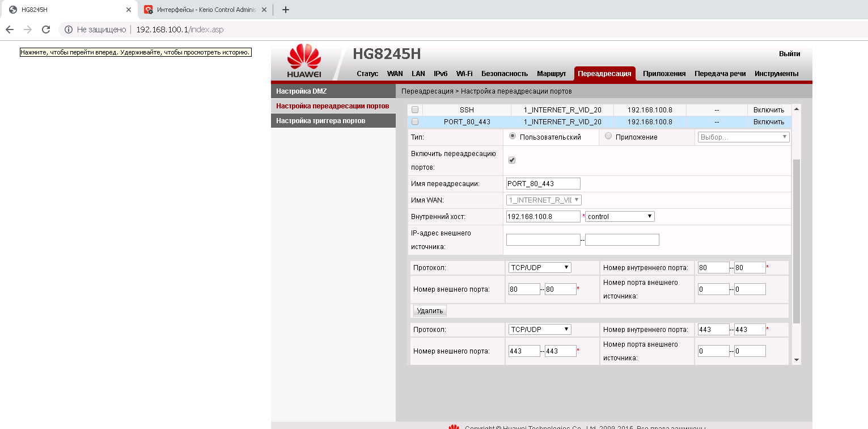
Task: Click the scroll down arrow of list
Action: [x=797, y=360]
